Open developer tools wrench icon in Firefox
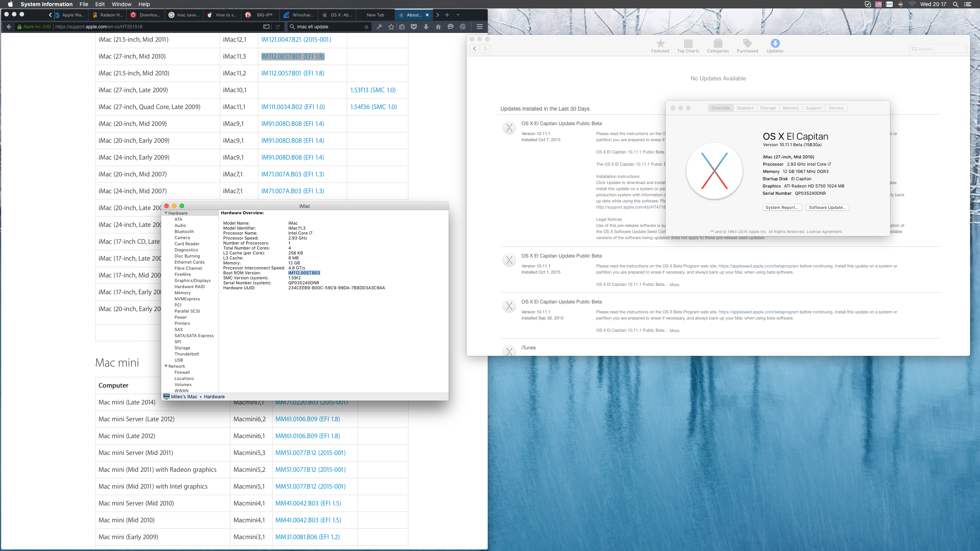This screenshot has height=551, width=980. coord(379,27)
